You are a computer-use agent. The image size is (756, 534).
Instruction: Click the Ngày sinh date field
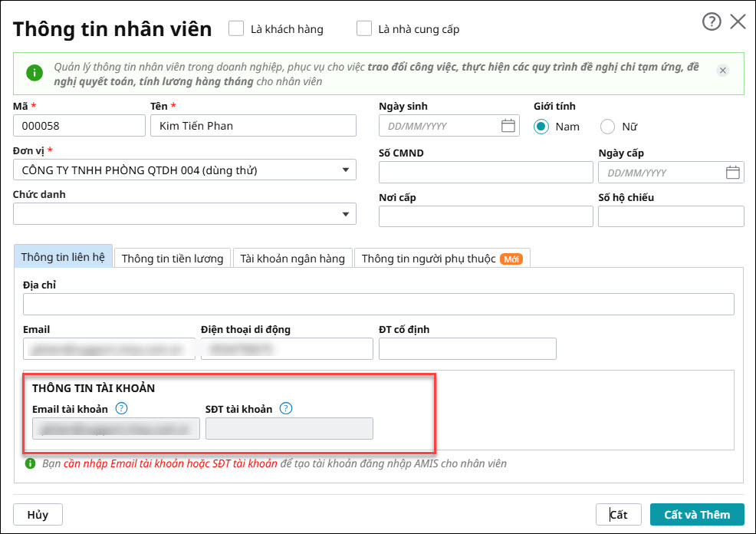(449, 125)
